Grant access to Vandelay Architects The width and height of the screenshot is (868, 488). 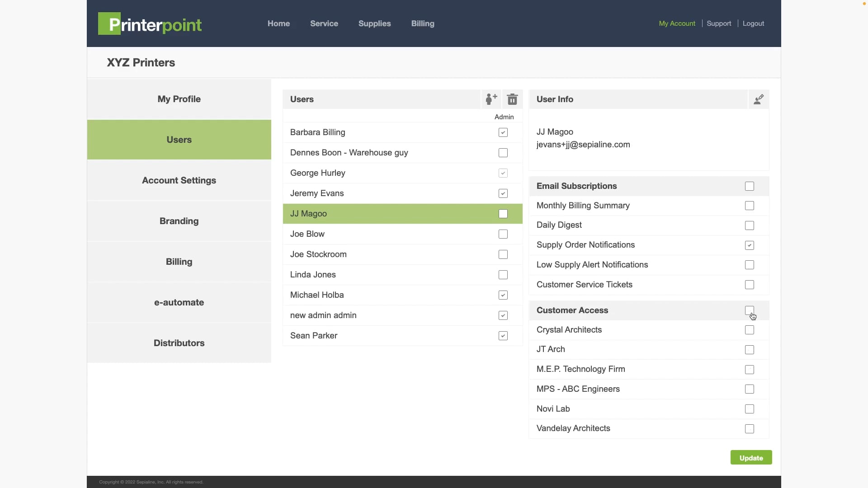click(x=749, y=428)
